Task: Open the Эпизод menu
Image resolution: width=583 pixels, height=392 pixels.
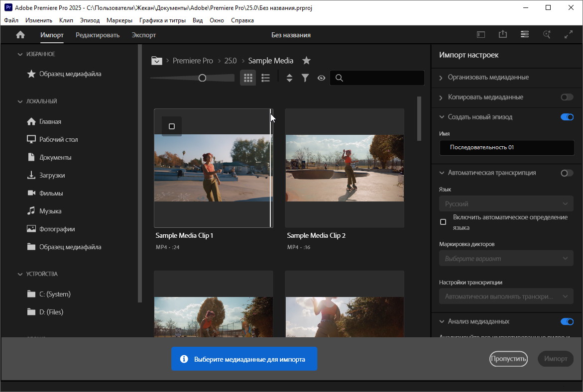Action: click(x=90, y=20)
